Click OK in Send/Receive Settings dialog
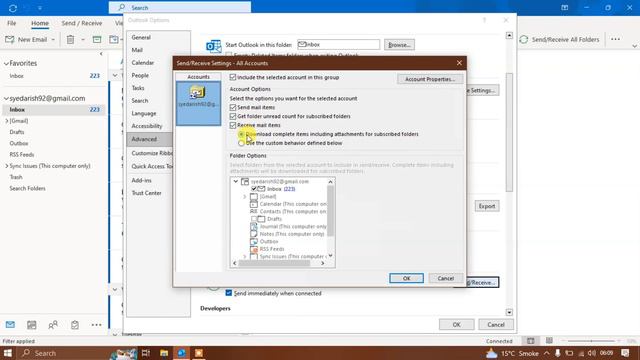 [x=407, y=278]
